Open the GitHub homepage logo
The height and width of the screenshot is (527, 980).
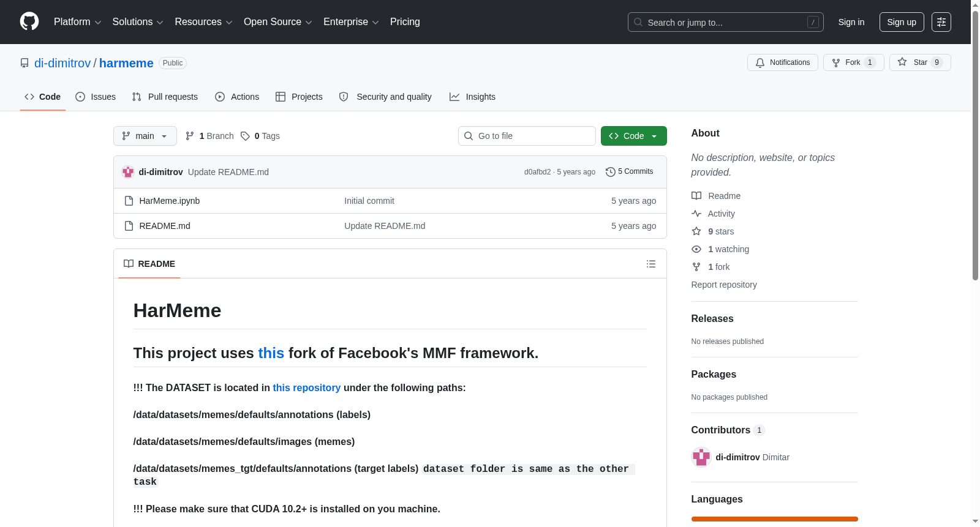coord(29,22)
